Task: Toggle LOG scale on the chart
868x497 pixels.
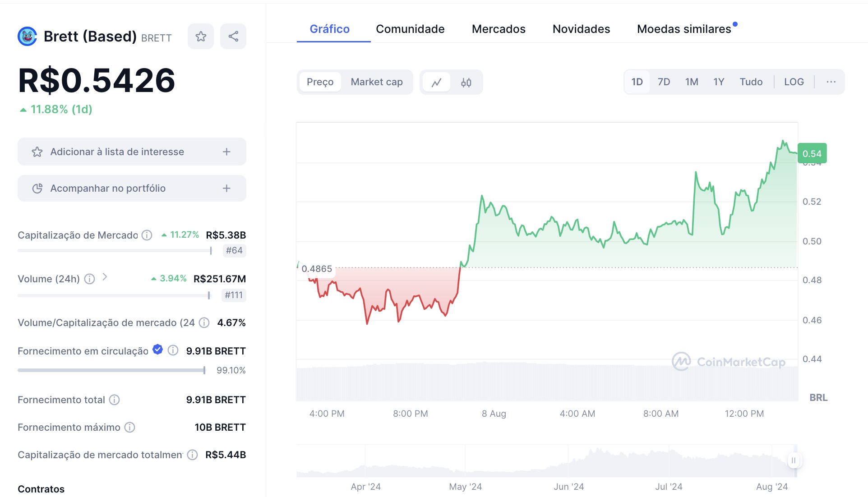Action: [794, 82]
